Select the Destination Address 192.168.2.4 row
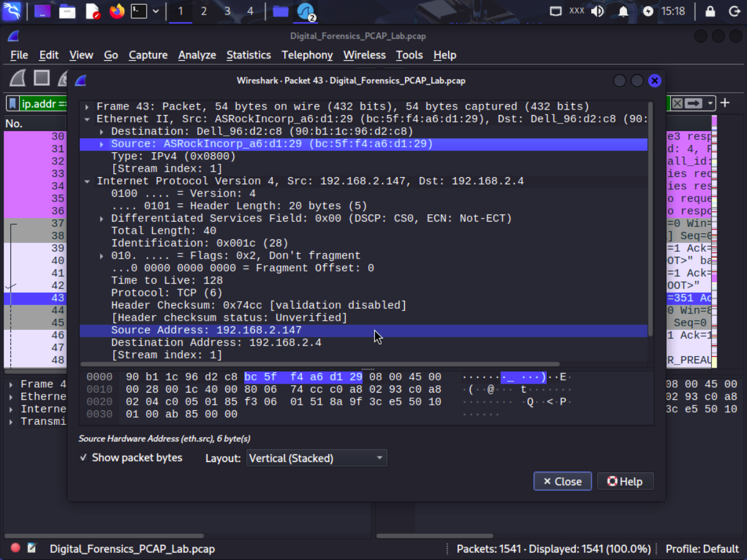The image size is (747, 560). (216, 343)
